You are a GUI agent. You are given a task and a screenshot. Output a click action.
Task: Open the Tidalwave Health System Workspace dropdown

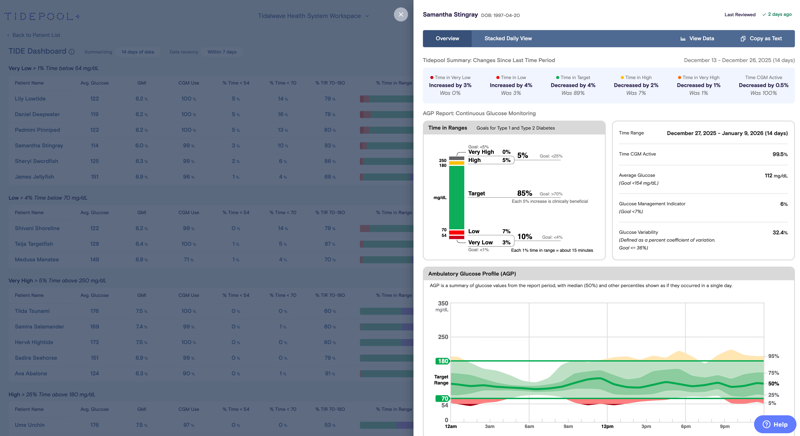[313, 16]
